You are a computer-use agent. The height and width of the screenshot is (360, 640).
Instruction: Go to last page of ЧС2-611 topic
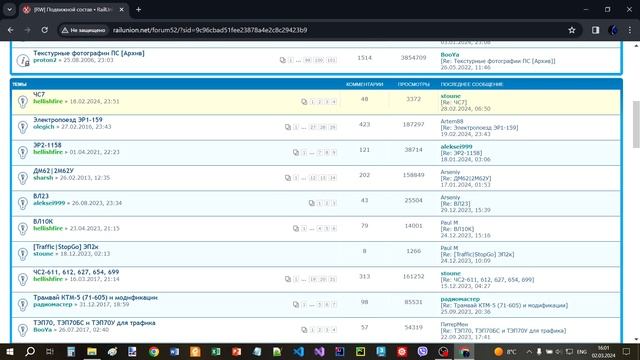pyautogui.click(x=333, y=279)
